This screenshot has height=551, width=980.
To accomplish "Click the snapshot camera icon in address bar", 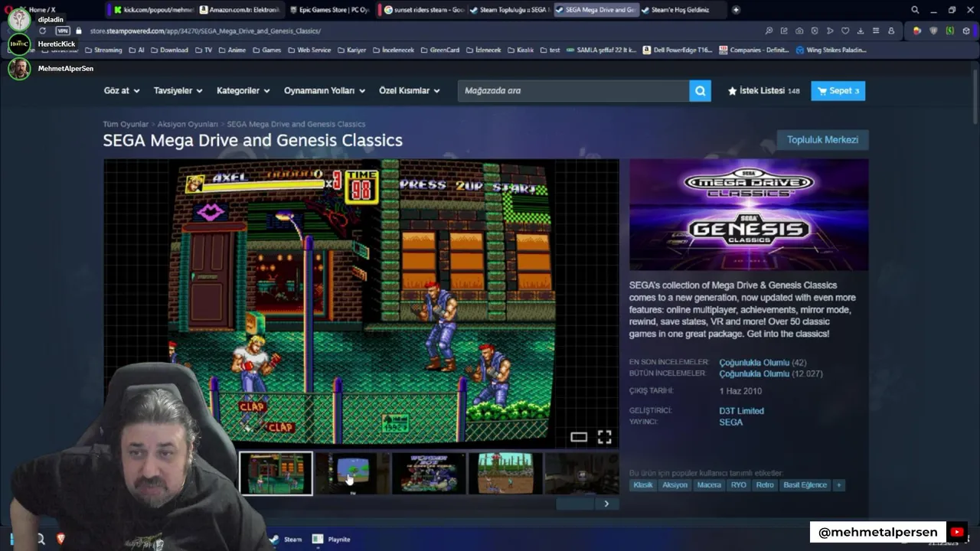I will point(799,31).
